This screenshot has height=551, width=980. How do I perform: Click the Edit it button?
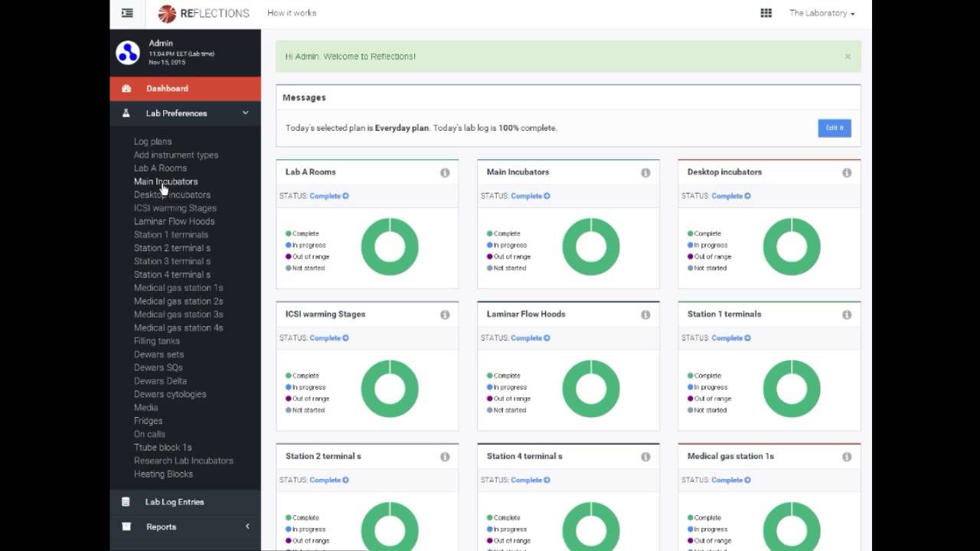pyautogui.click(x=835, y=128)
